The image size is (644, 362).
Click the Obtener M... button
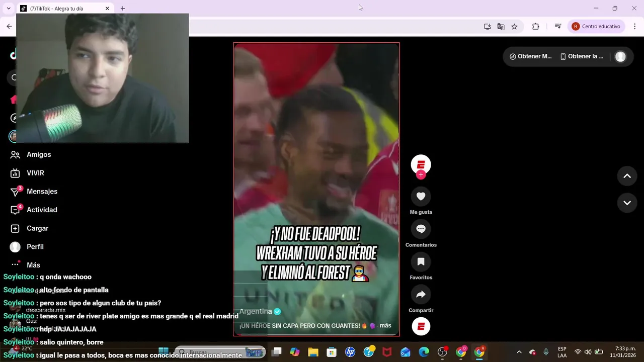[x=530, y=56]
